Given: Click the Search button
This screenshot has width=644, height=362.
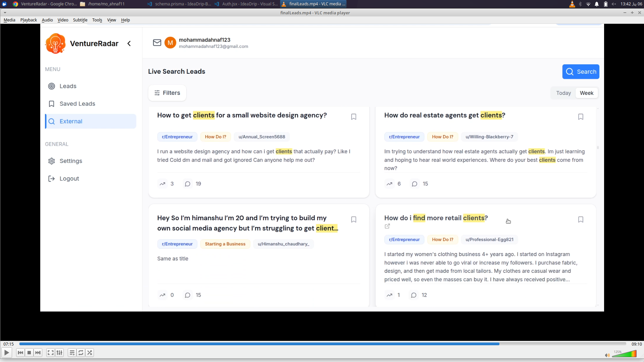Looking at the screenshot, I should coord(581,71).
